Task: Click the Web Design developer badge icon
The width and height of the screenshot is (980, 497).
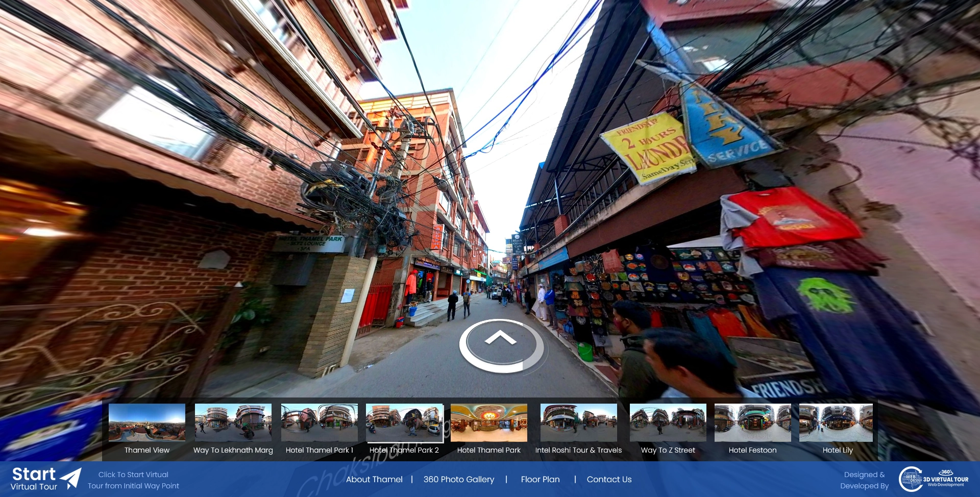Action: (x=910, y=479)
